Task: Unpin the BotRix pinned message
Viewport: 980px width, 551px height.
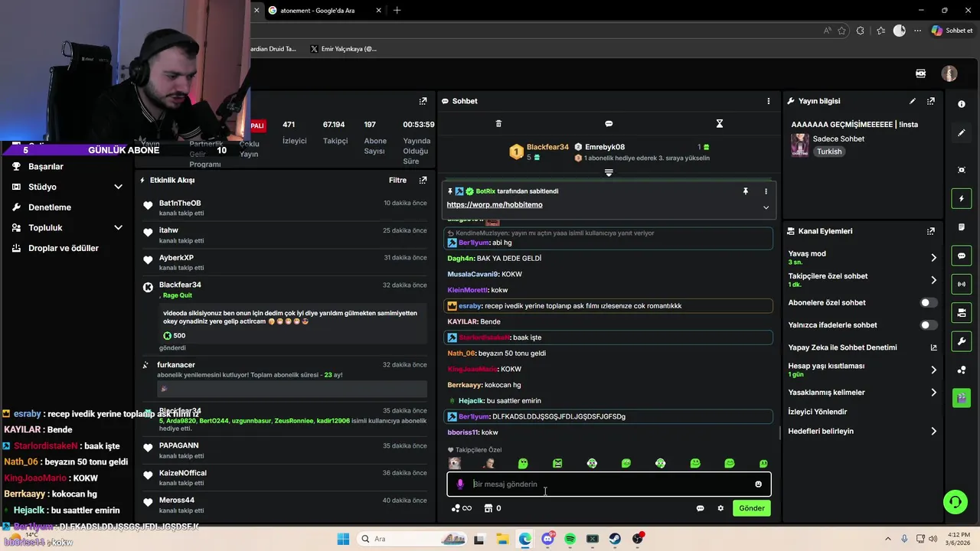Action: click(745, 191)
